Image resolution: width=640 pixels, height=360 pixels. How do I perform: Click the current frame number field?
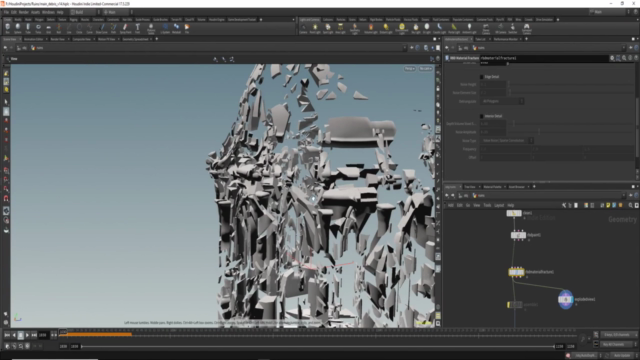point(43,335)
